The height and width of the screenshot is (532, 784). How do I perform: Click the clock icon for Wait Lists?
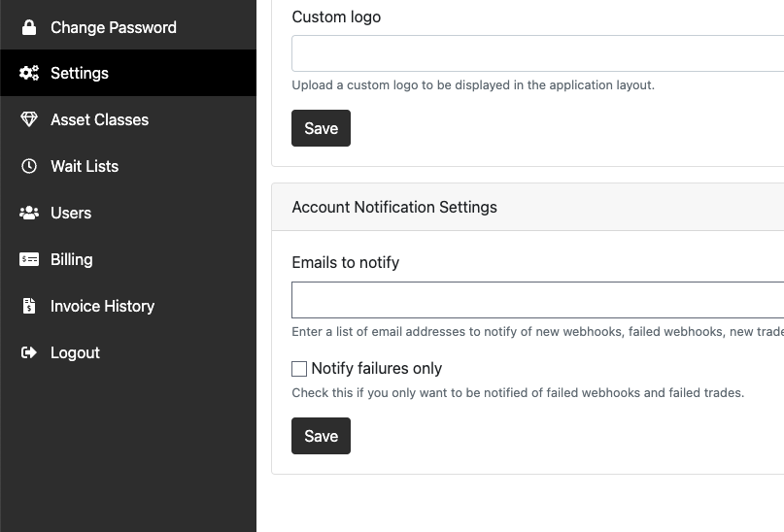[29, 167]
